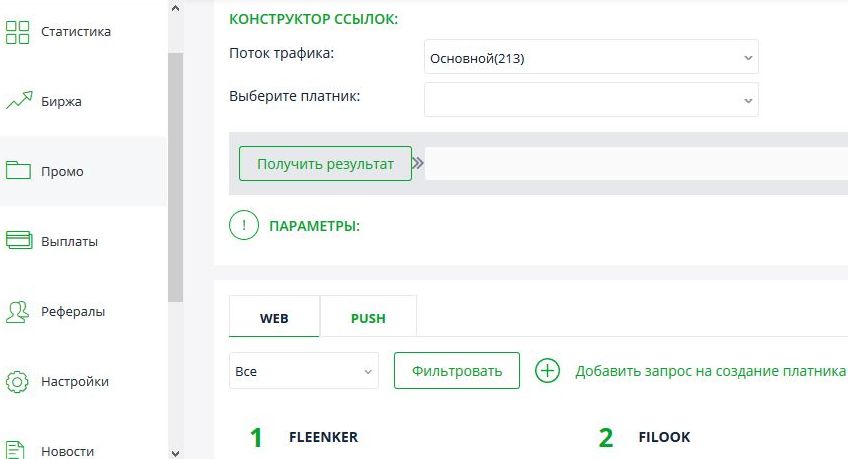Viewport: 848px width, 459px height.
Task: Click the sidebar scrollbar down arrow
Action: pos(176,452)
